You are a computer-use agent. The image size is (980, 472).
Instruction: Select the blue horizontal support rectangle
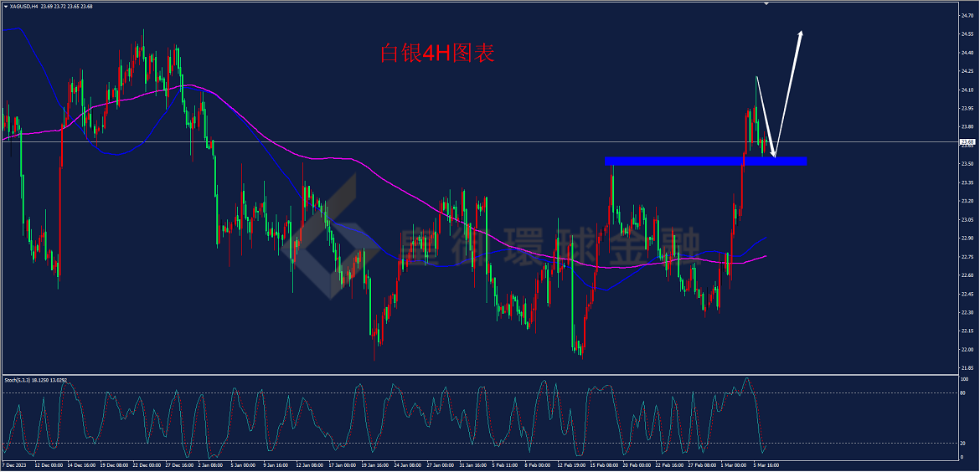(705, 161)
